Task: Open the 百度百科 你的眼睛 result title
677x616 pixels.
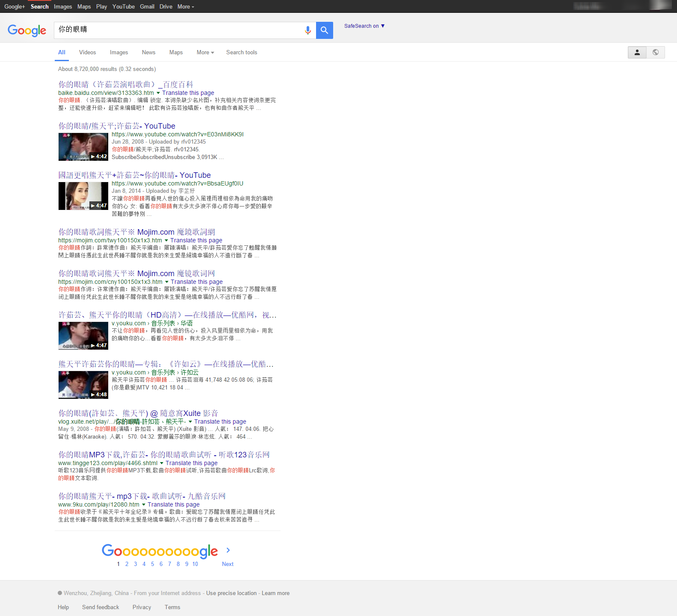Action: click(126, 84)
